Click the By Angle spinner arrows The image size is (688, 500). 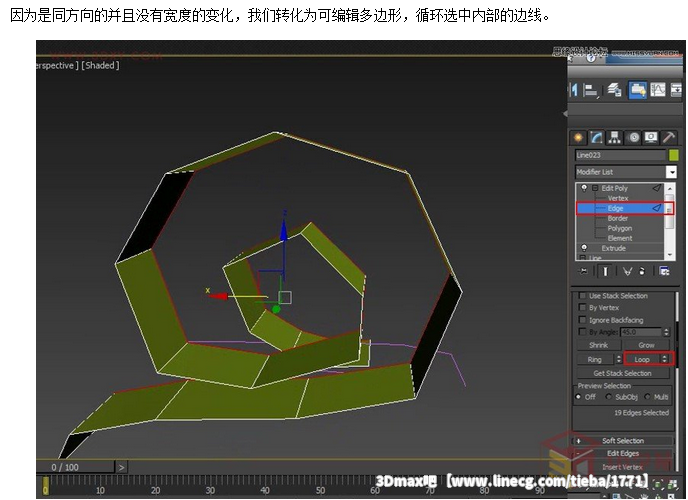666,332
